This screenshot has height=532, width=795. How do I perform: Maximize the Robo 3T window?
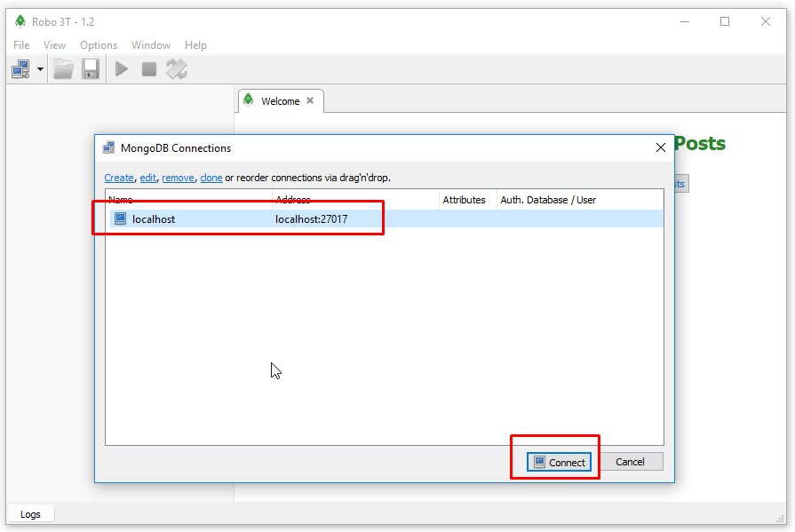coord(725,21)
